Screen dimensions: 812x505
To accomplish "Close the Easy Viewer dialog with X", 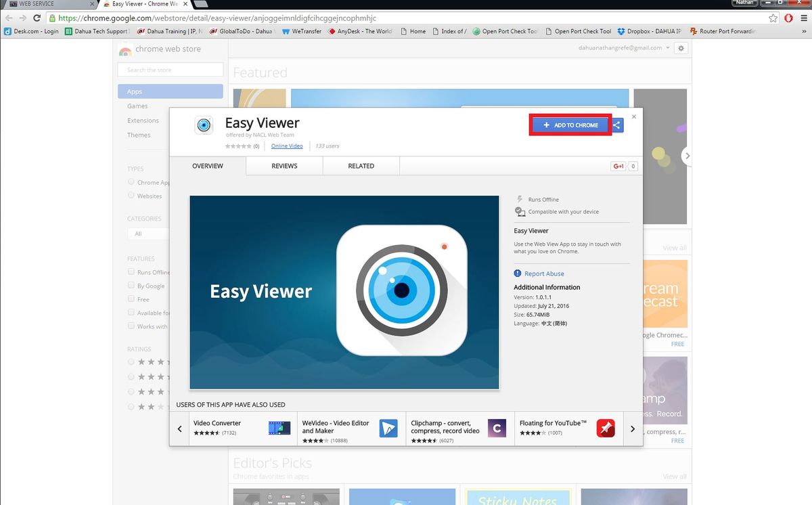I will pos(634,117).
